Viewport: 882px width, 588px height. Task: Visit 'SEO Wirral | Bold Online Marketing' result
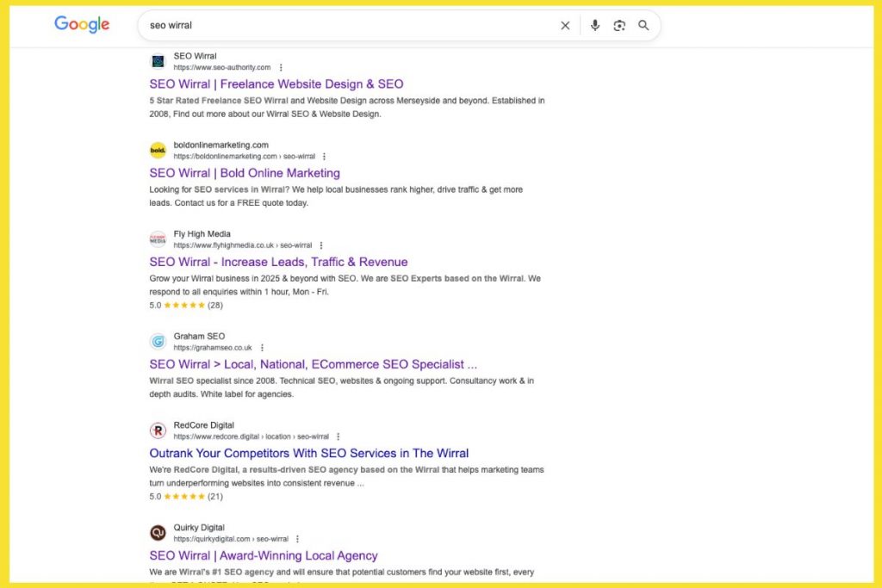[244, 173]
